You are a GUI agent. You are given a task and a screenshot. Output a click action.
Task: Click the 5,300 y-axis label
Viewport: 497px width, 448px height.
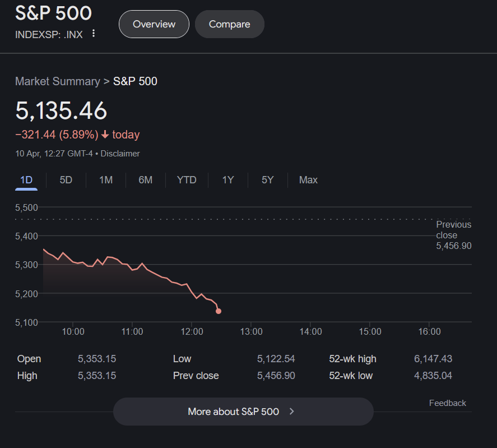[x=27, y=265]
